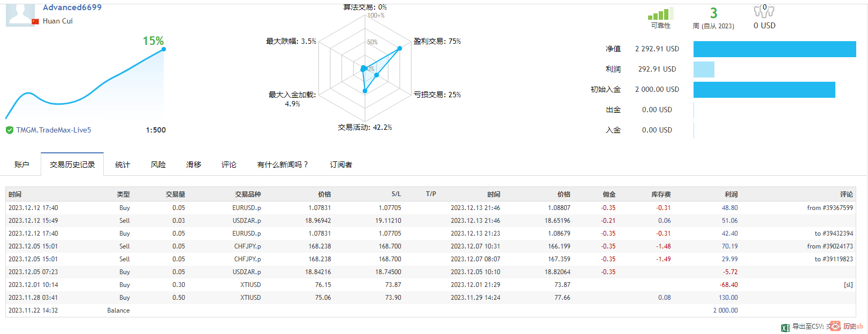The image size is (868, 334).
Task: Sort by the 利润 column header
Action: 731,195
